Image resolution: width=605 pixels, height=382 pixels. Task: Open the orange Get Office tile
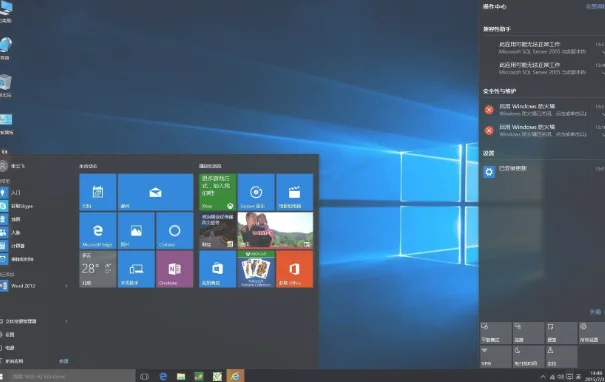[x=294, y=269]
